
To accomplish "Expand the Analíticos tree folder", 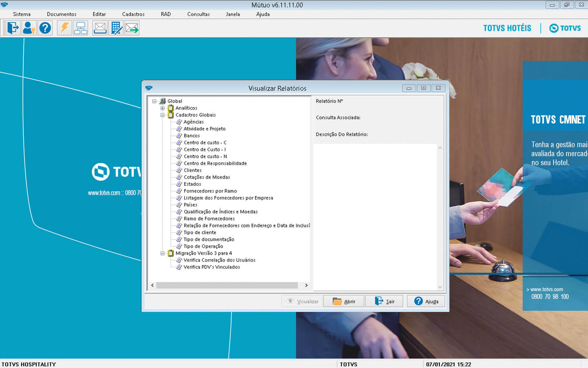I will pyautogui.click(x=163, y=108).
